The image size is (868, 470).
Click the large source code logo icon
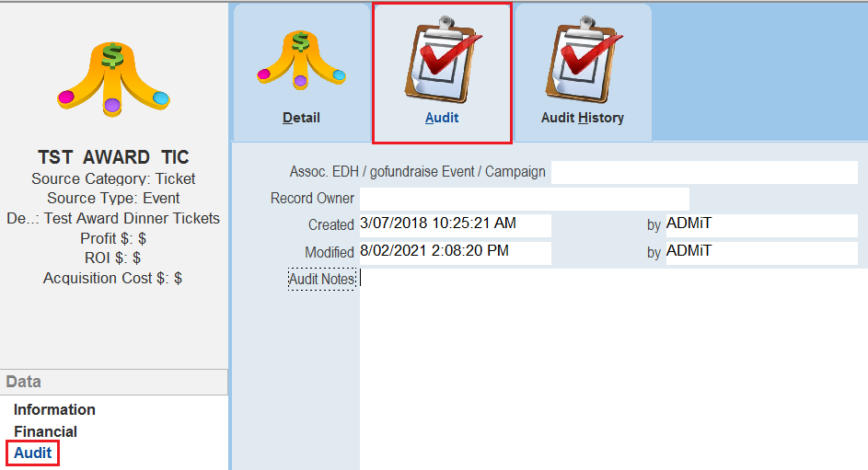113,78
